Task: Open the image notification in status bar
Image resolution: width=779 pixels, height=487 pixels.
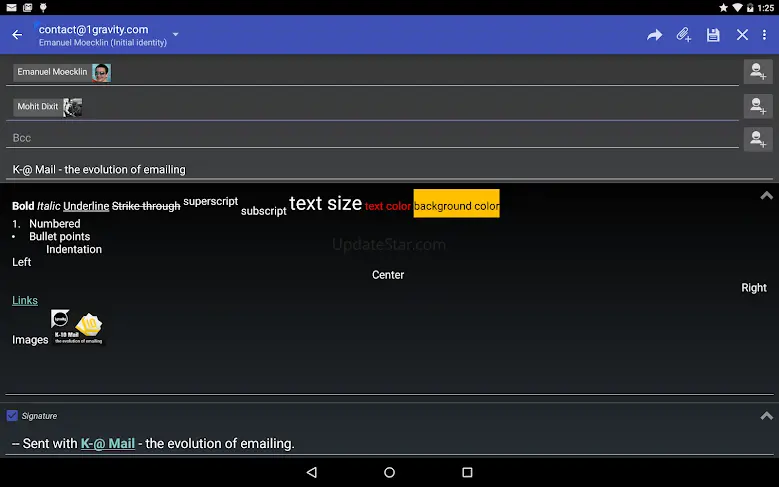Action: (x=27, y=7)
